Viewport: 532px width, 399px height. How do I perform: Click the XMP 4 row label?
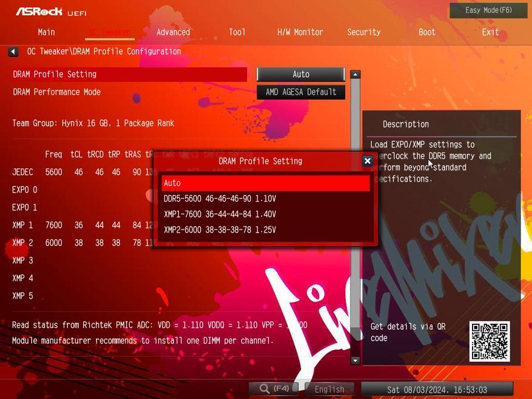22,278
